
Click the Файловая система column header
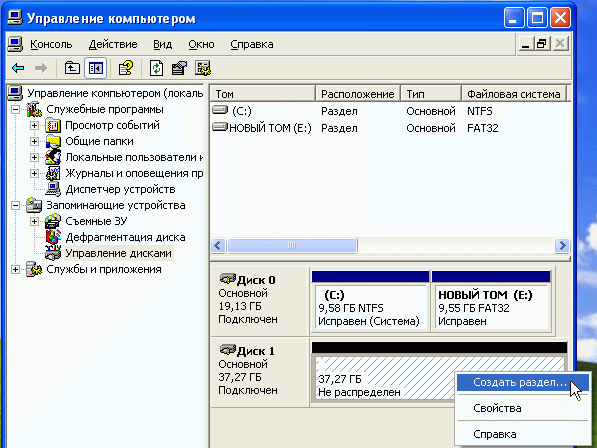pyautogui.click(x=514, y=94)
